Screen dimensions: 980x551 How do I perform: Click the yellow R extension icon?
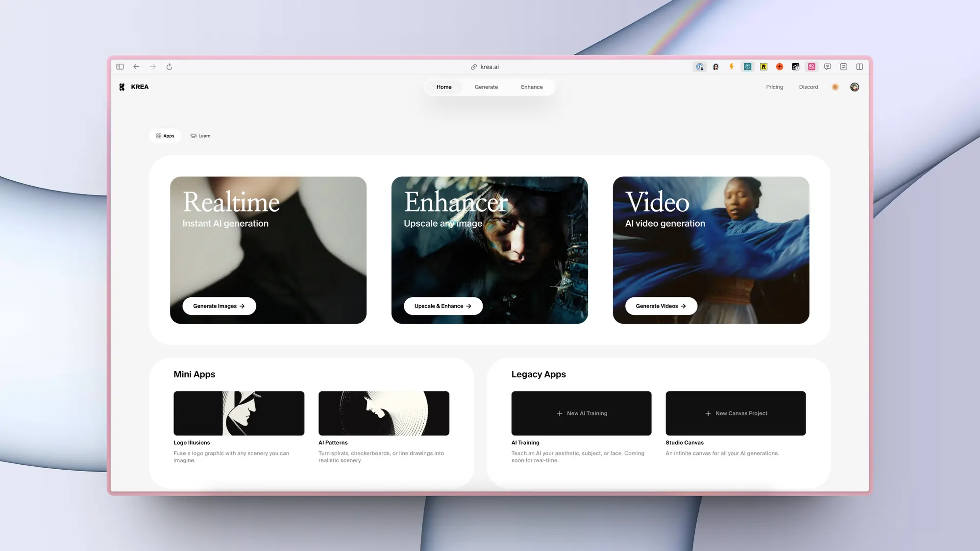[764, 67]
